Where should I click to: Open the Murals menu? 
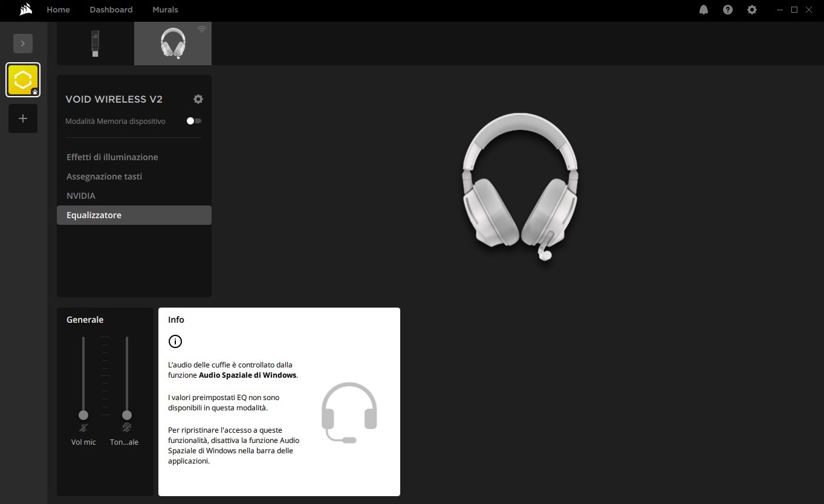[165, 10]
